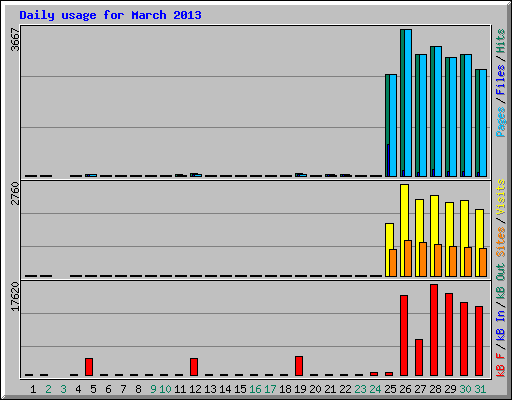The image size is (512, 400).
Task: Click the orange Sites bar for day 25
Action: click(x=393, y=263)
